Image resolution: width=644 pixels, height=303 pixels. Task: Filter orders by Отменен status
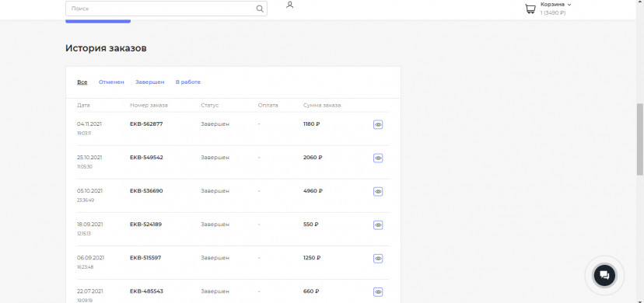111,82
